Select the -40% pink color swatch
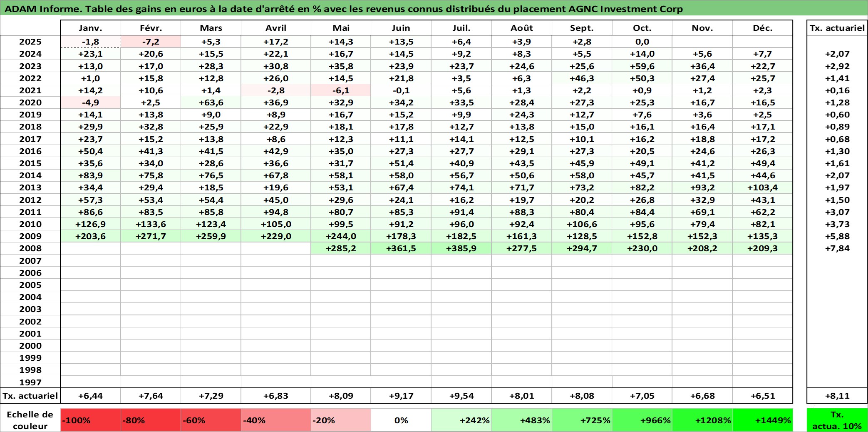This screenshot has width=868, height=432. pos(276,420)
